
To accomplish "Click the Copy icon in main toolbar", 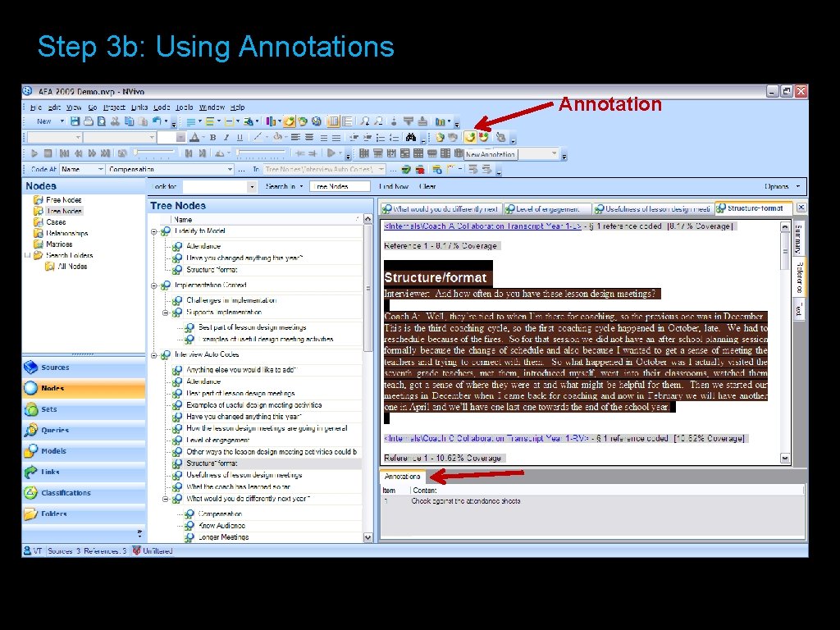I will pyautogui.click(x=129, y=121).
